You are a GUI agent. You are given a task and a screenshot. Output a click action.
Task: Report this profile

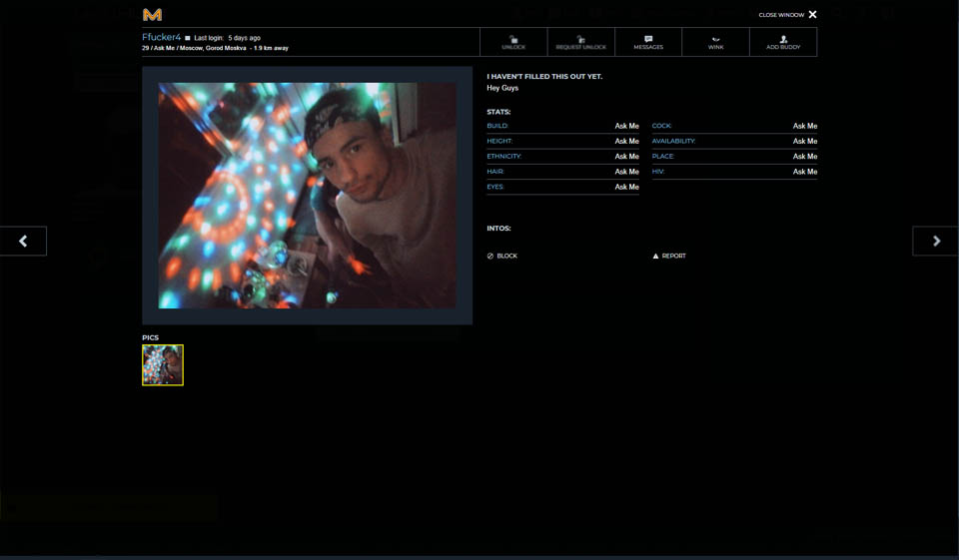point(669,256)
